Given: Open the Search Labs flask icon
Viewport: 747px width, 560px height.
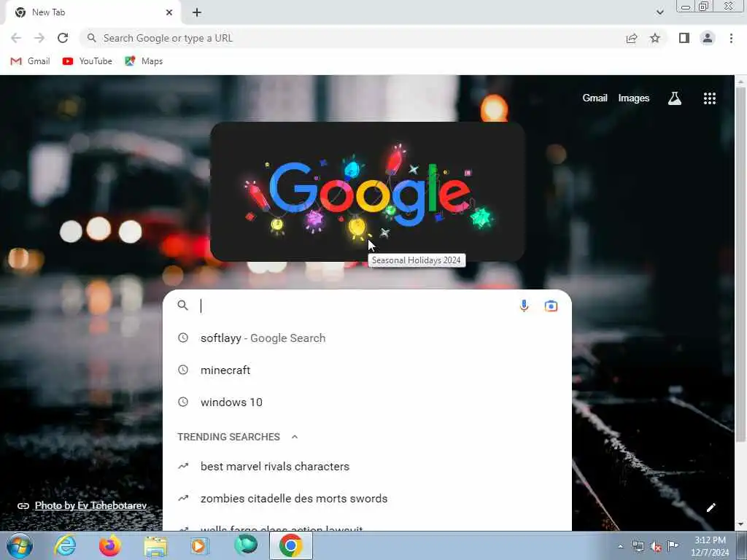Looking at the screenshot, I should [x=675, y=98].
